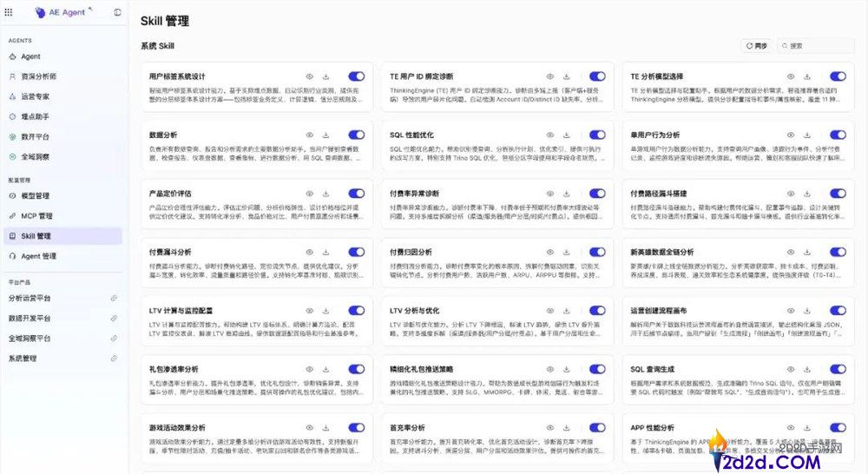Click the 首充率分析 card title
The height and width of the screenshot is (474, 868).
(407, 428)
